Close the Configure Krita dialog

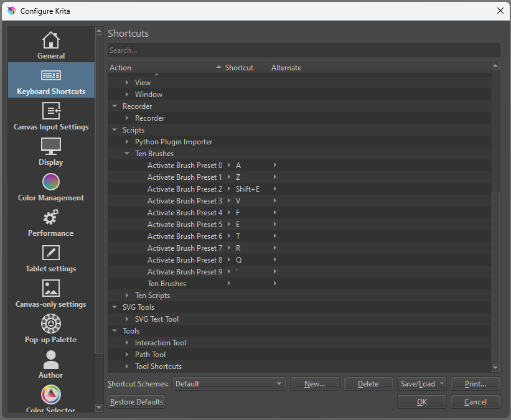point(500,11)
